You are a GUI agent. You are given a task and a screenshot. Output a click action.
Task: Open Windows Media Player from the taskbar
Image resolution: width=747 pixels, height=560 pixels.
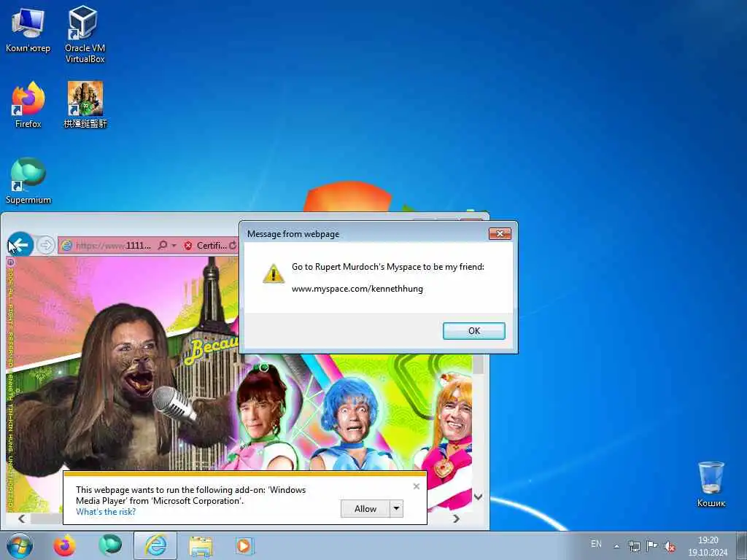[x=244, y=545]
